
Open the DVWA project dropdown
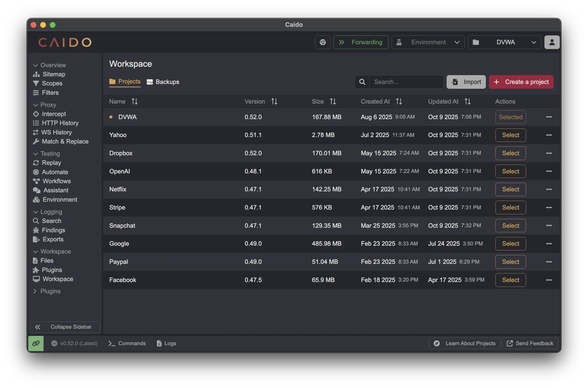[505, 42]
